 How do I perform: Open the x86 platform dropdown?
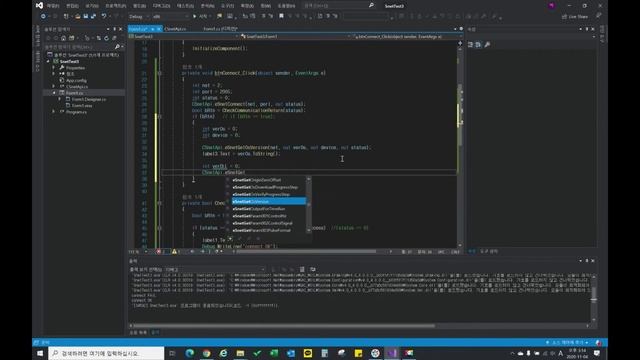(x=170, y=17)
